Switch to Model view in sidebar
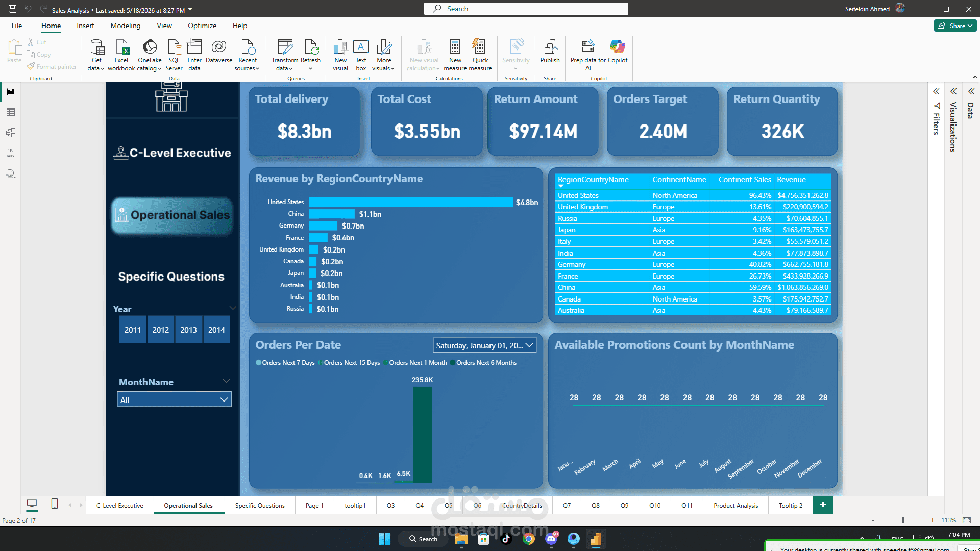The width and height of the screenshot is (980, 551). coord(11,133)
